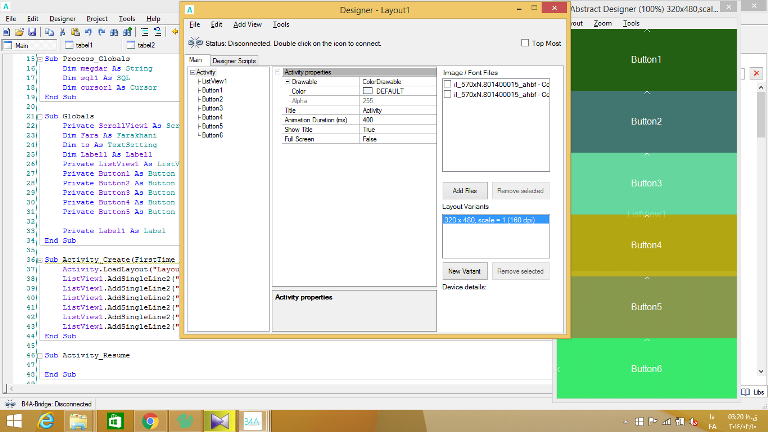Switch to Visual Studio taskbar icon
768x432 pixels.
tap(219, 421)
